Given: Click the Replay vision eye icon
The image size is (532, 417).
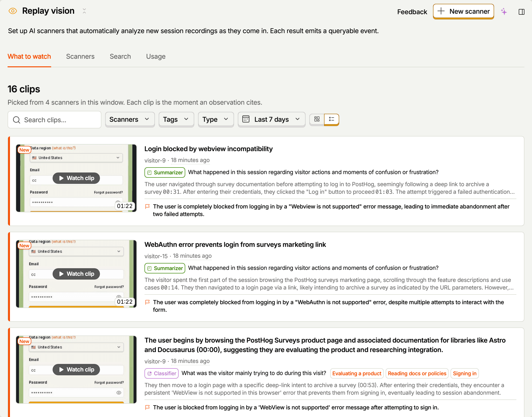Looking at the screenshot, I should (x=13, y=11).
